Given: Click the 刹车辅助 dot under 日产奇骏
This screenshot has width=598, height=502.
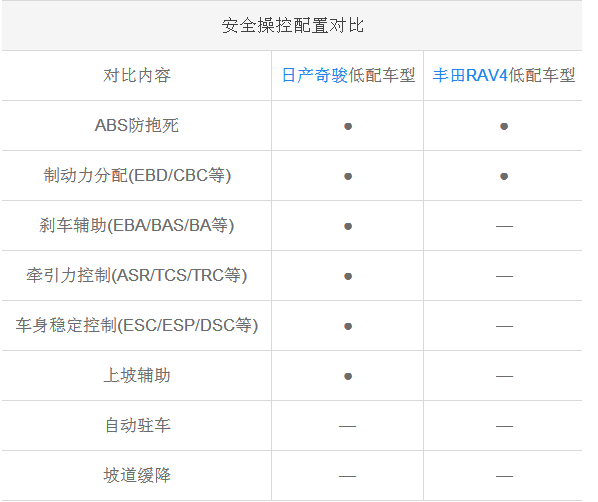Looking at the screenshot, I should [348, 226].
